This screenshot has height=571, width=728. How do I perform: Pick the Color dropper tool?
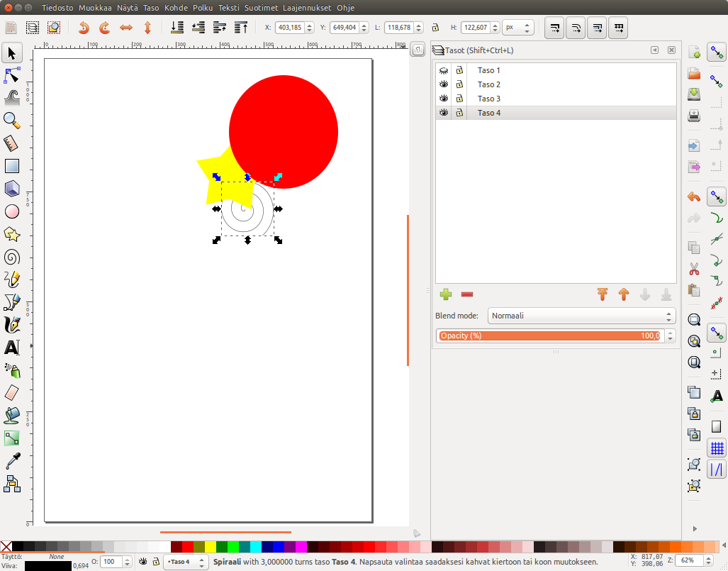(12, 462)
